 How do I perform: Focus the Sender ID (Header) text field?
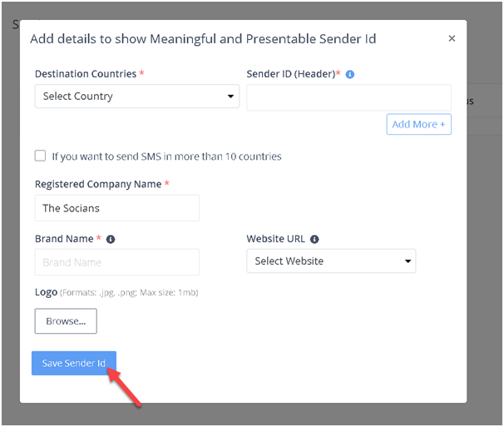pyautogui.click(x=348, y=97)
